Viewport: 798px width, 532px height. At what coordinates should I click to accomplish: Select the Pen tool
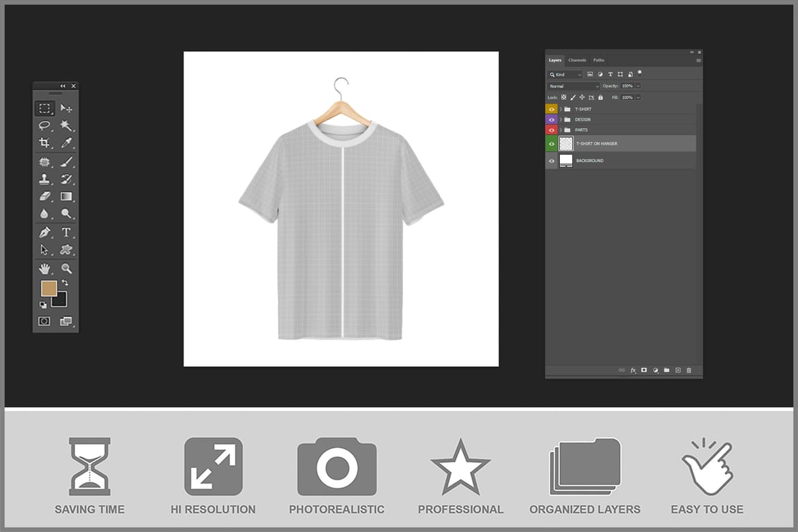(x=45, y=233)
